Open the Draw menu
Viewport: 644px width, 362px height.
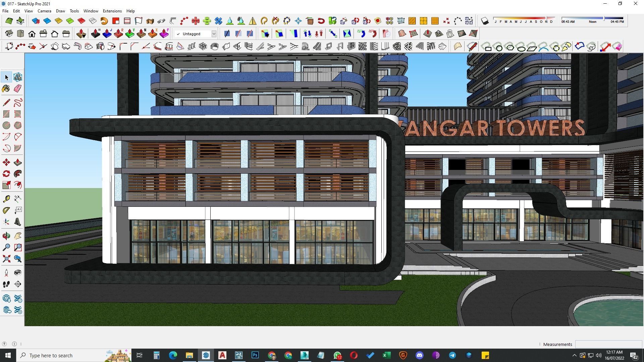point(60,11)
